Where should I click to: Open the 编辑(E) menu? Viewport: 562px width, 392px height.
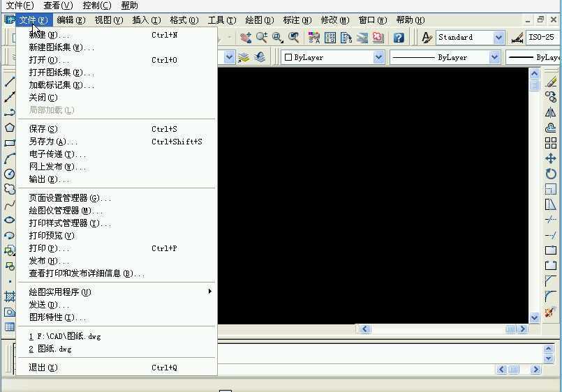[x=71, y=20]
